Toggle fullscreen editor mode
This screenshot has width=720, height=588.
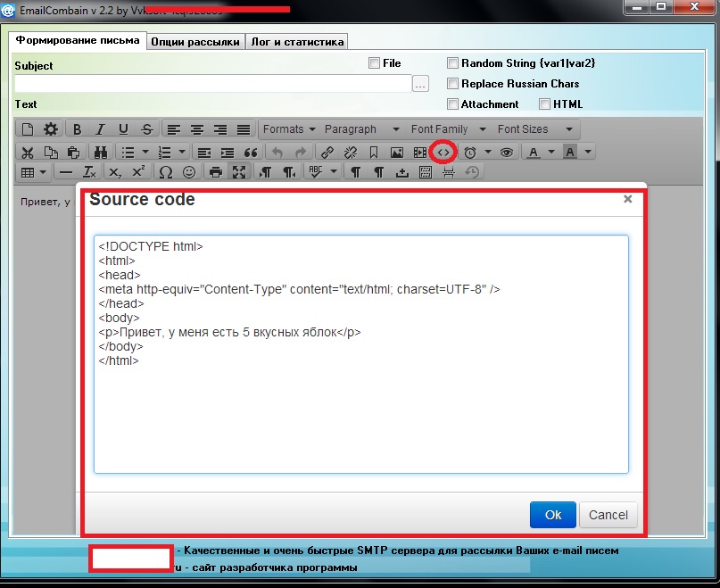(x=239, y=172)
